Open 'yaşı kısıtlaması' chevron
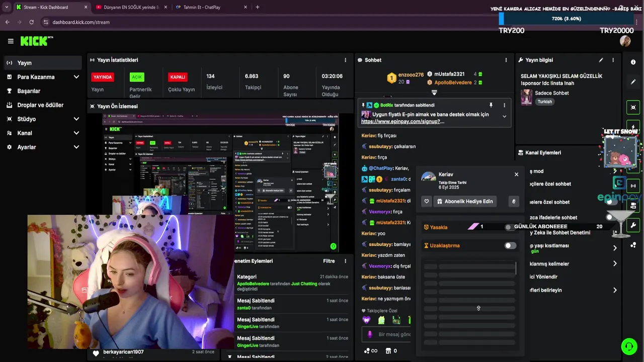This screenshot has width=644, height=362. click(615, 248)
